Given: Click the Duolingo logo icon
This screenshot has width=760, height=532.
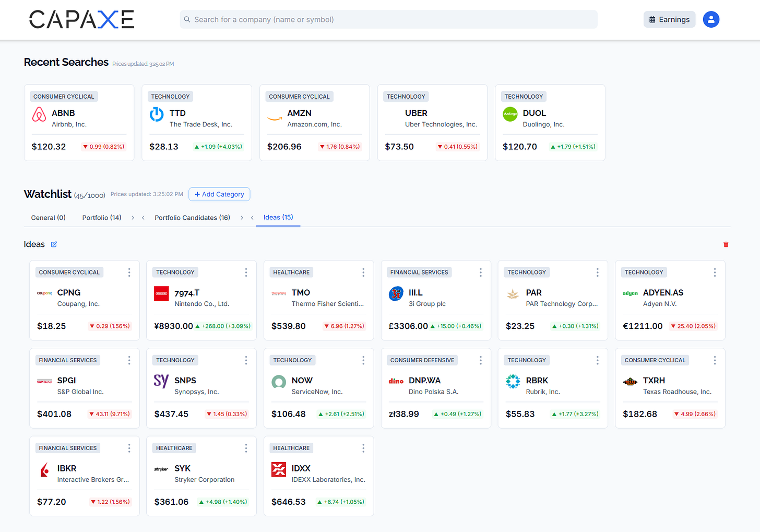Looking at the screenshot, I should click(x=510, y=114).
